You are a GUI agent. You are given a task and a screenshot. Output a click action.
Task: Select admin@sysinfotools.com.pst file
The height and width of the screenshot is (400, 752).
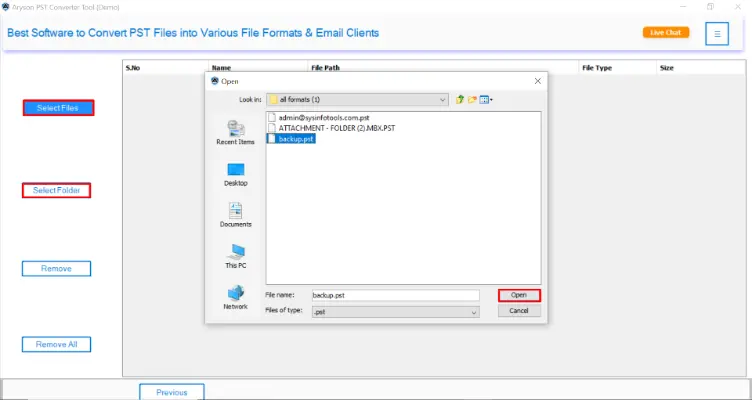(319, 117)
